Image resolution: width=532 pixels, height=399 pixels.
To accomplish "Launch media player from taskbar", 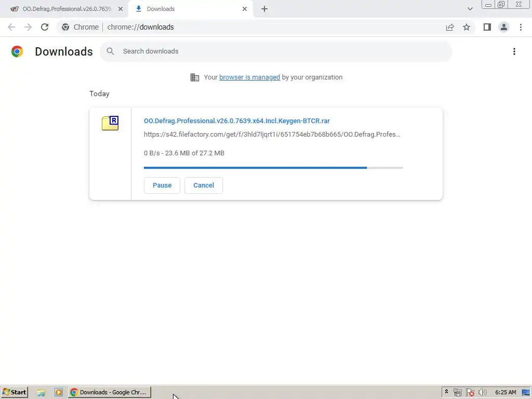I will tap(58, 393).
